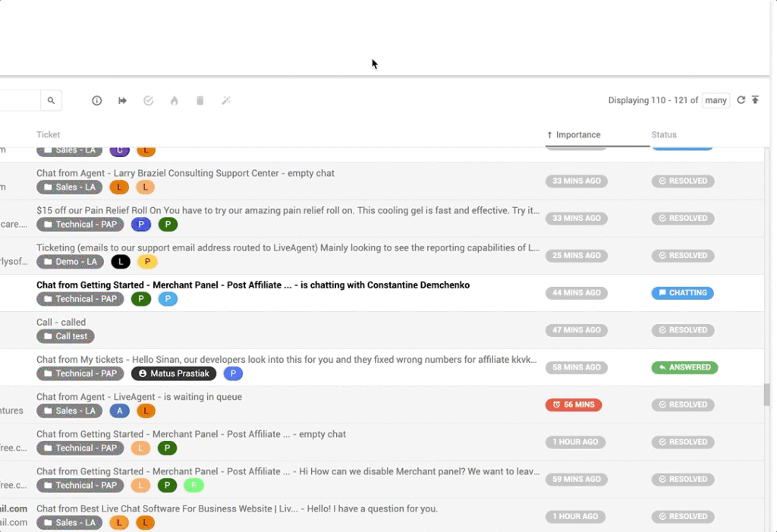Open the Constantine Demchenko chat ticket
Viewport: 777px width, 532px height.
tap(252, 285)
